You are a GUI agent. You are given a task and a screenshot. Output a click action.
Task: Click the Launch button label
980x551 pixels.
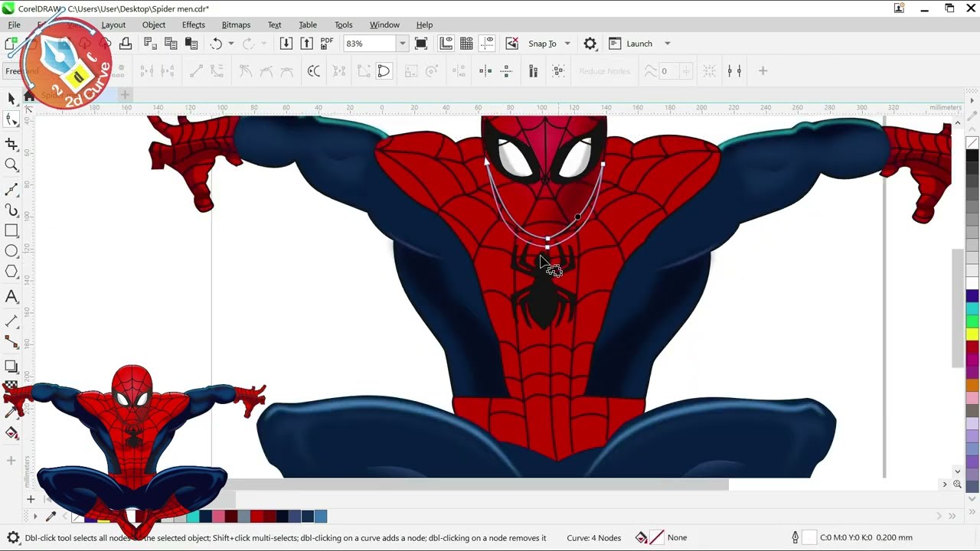(x=639, y=44)
